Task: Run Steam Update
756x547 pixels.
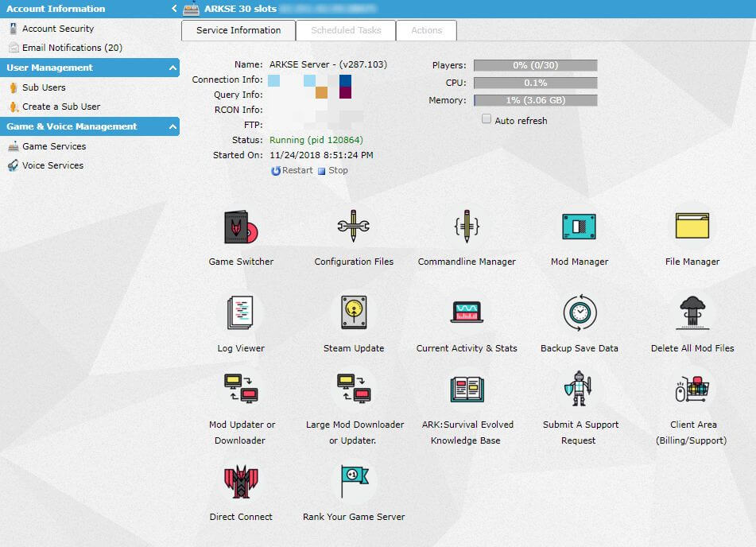Action: 353,313
